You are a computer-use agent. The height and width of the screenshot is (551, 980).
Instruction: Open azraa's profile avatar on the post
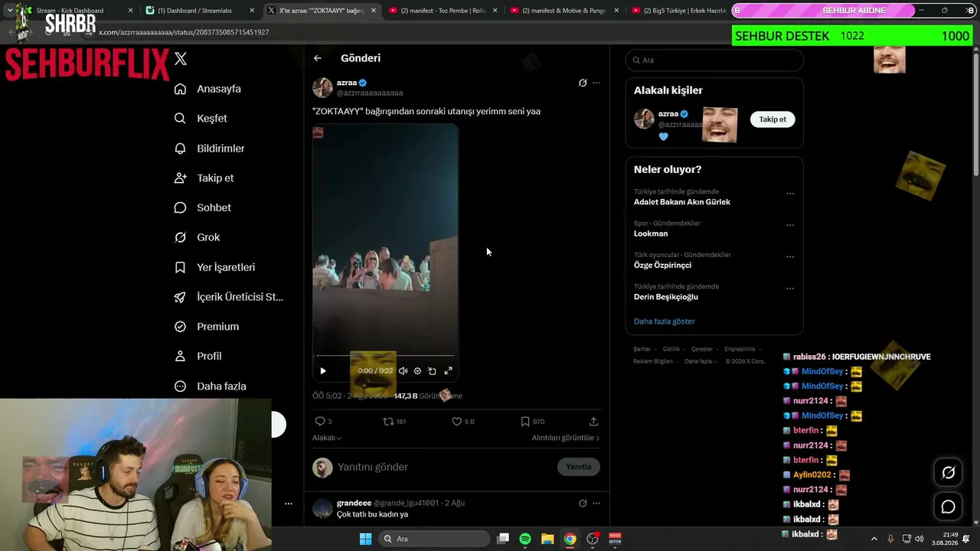click(322, 87)
